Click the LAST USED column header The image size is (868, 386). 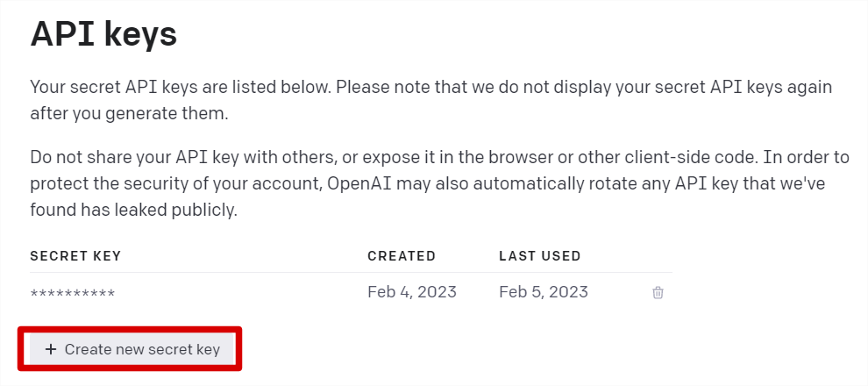click(540, 256)
